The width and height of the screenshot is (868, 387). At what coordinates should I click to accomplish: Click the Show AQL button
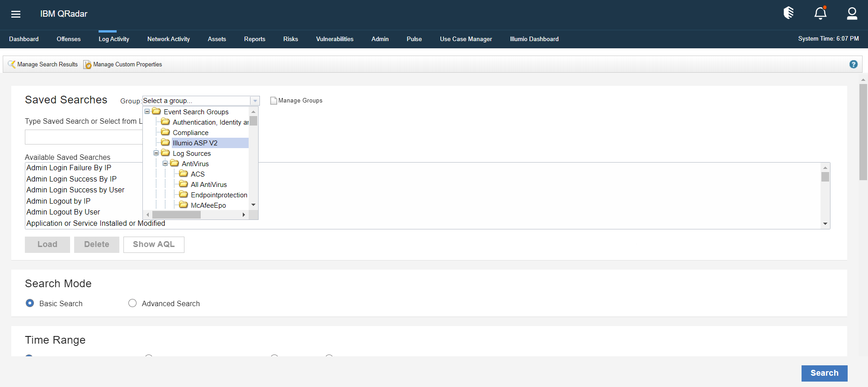click(154, 244)
